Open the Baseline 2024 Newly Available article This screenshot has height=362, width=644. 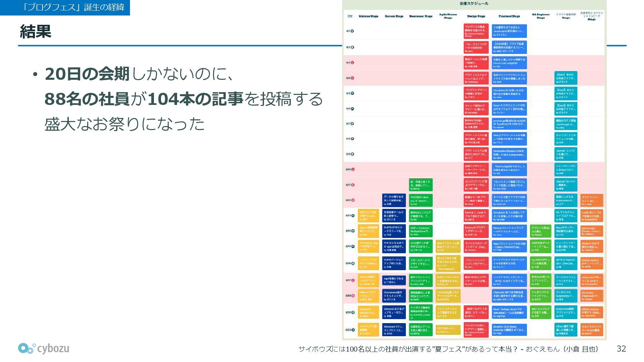(x=509, y=330)
